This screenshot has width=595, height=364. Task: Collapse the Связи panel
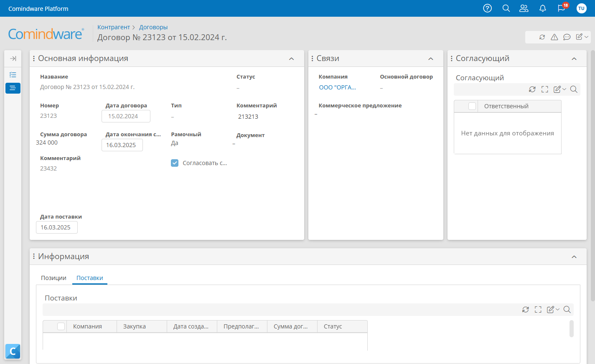pyautogui.click(x=431, y=59)
